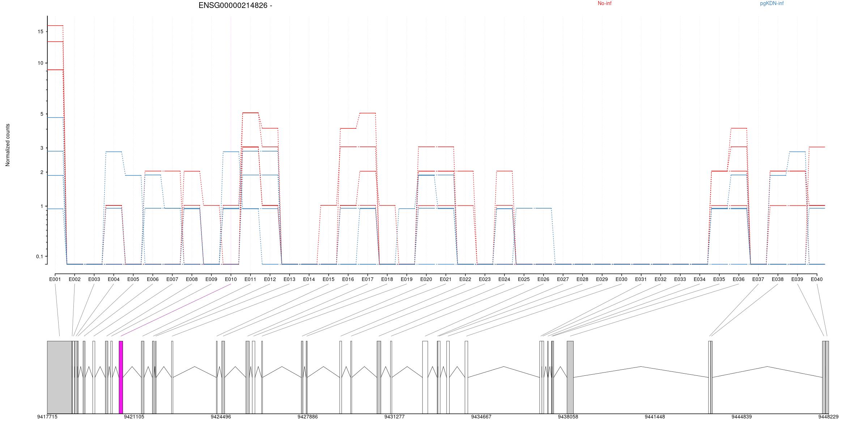Click exon label E036
The width and height of the screenshot is (868, 434).
[x=739, y=279]
